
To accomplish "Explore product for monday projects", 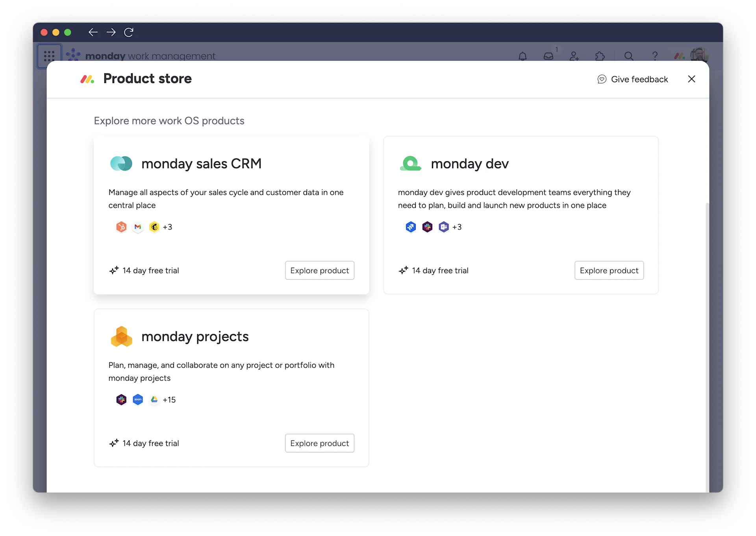I will click(319, 443).
